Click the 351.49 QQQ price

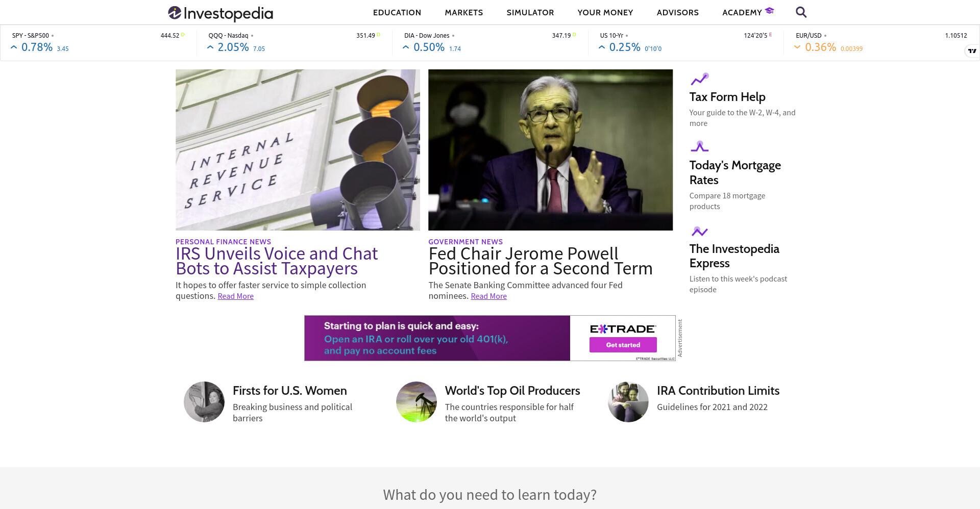[x=365, y=36]
